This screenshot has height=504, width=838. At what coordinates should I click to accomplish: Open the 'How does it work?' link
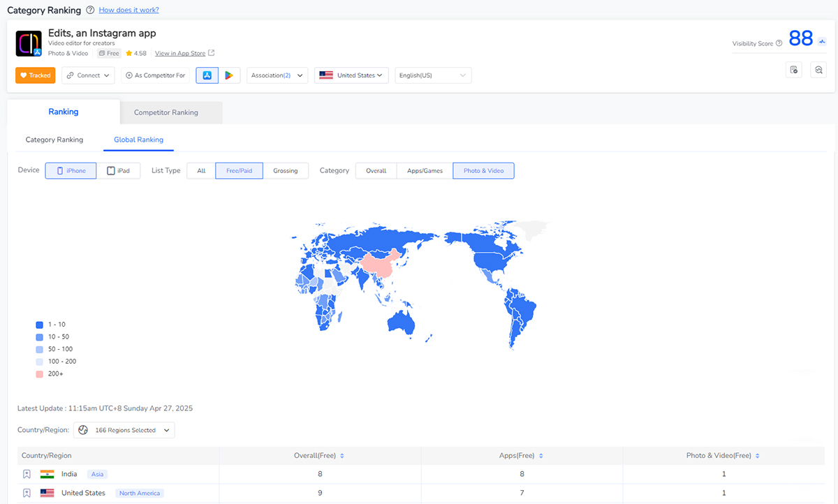pyautogui.click(x=129, y=10)
